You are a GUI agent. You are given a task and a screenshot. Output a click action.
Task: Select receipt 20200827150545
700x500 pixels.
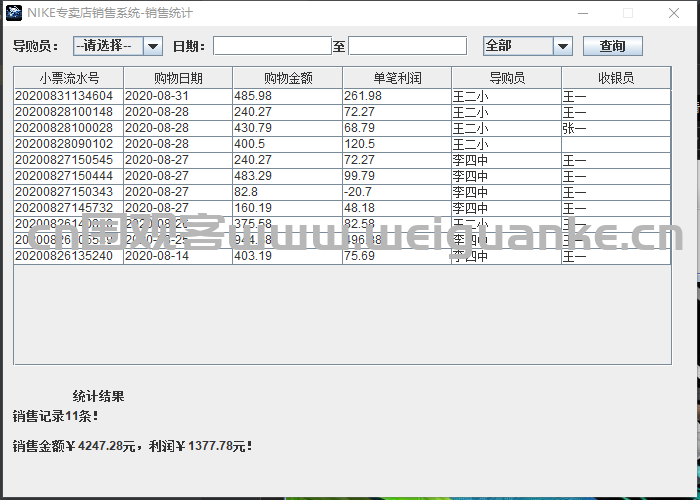(69, 160)
